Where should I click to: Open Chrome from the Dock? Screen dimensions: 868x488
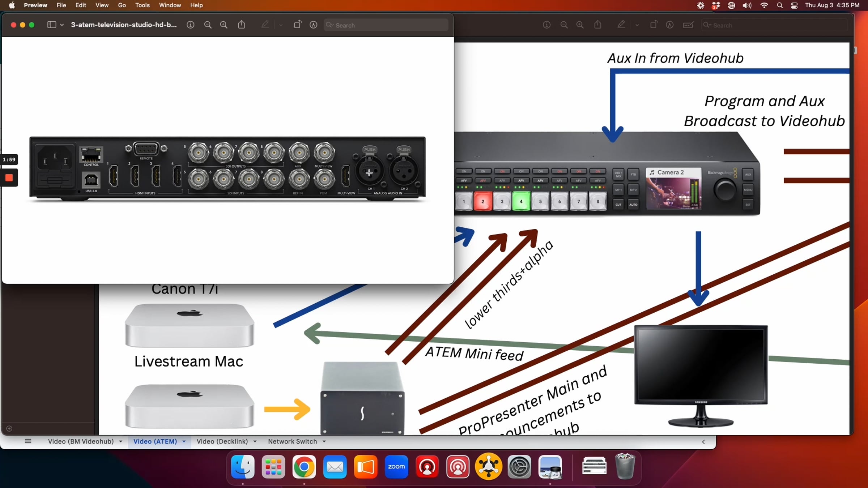pos(304,467)
